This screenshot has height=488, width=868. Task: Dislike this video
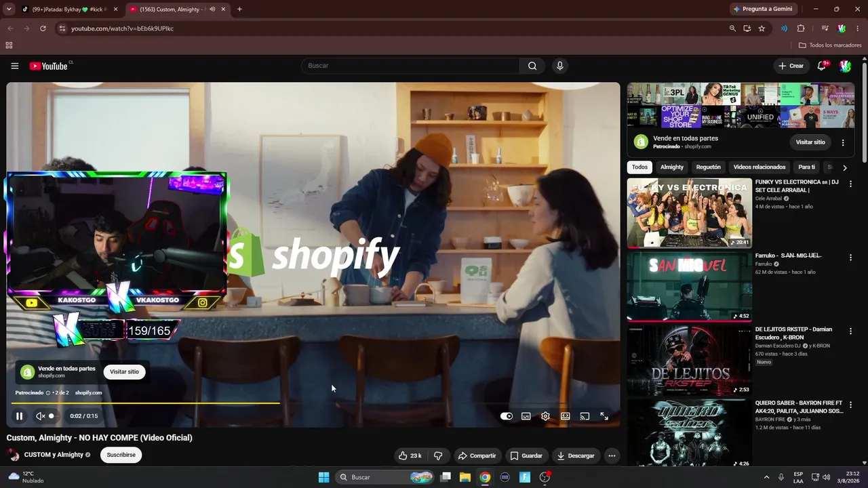(438, 455)
